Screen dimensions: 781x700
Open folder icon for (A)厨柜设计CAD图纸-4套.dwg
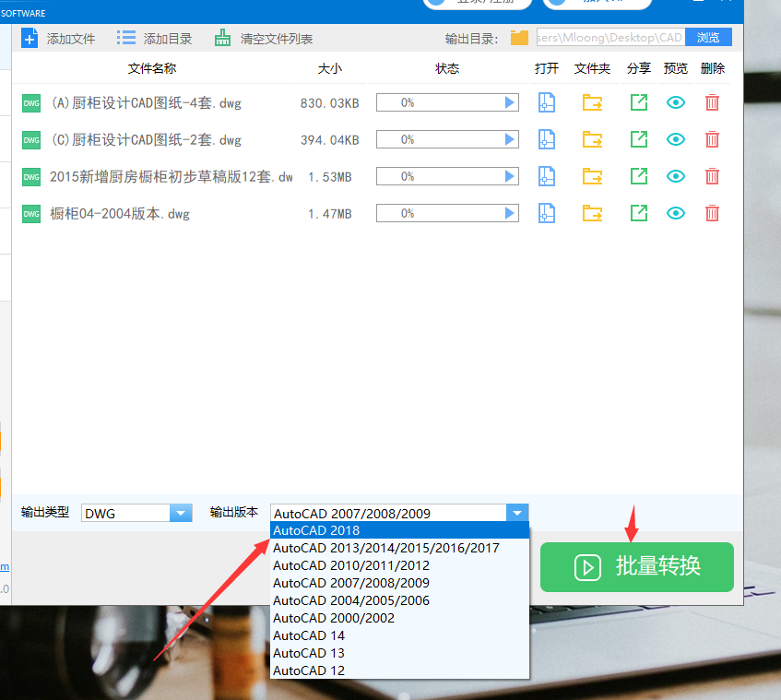(x=592, y=102)
